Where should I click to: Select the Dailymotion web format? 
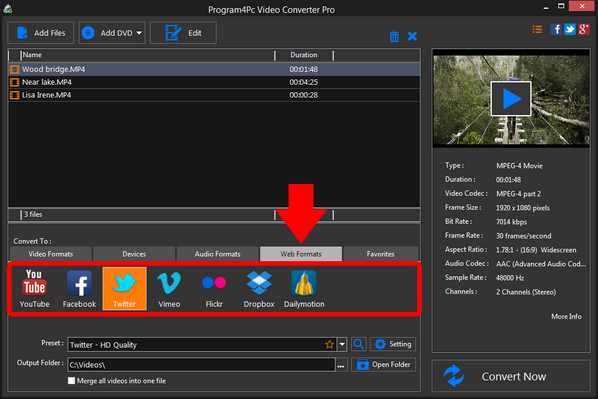(304, 288)
